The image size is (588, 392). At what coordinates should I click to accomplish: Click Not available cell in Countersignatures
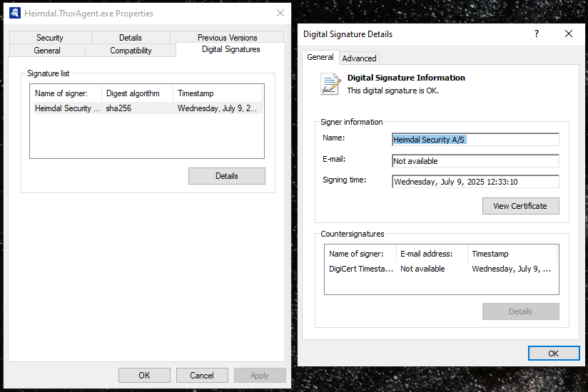422,269
